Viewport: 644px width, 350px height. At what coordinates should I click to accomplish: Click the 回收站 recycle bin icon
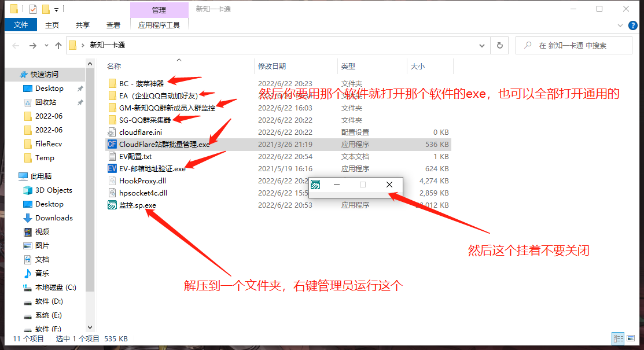[28, 102]
